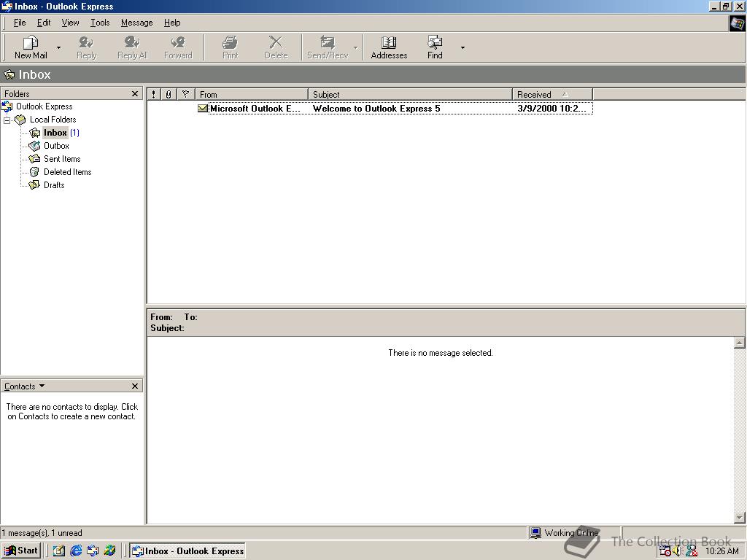Open the Addresses book
This screenshot has height=560, width=747.
click(389, 47)
